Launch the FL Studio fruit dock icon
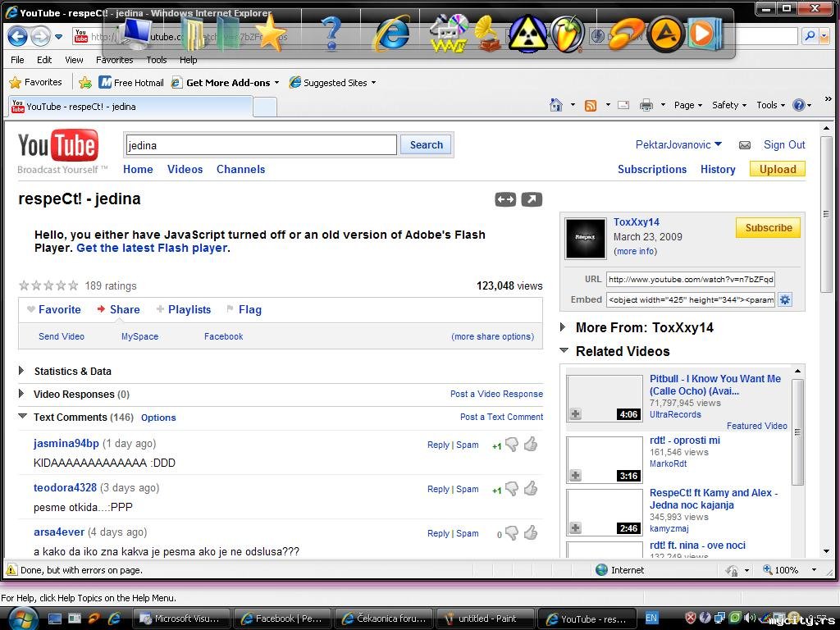Image resolution: width=840 pixels, height=630 pixels. point(568,34)
